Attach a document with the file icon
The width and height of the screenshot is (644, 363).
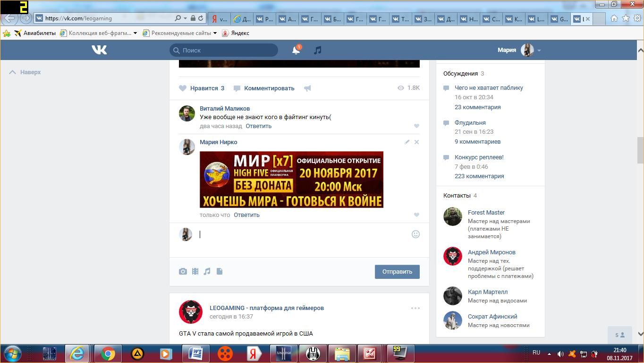[x=220, y=271]
